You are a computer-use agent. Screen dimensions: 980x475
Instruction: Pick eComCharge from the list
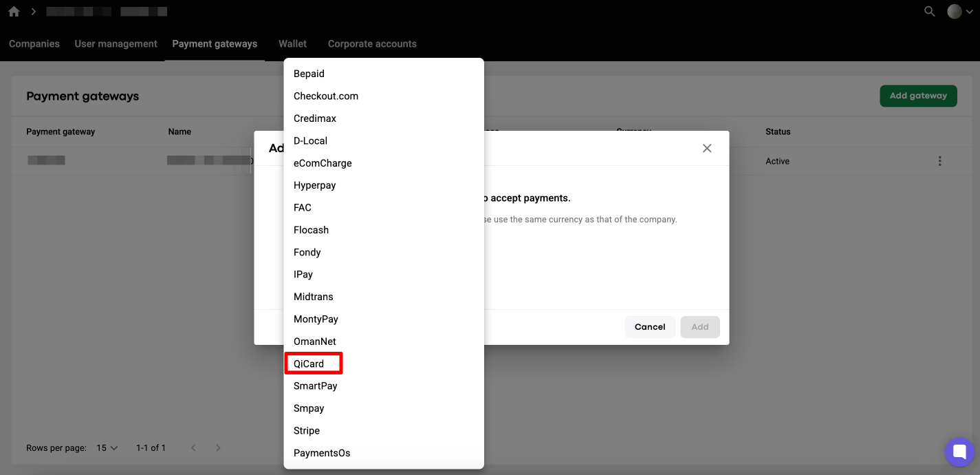coord(384,163)
